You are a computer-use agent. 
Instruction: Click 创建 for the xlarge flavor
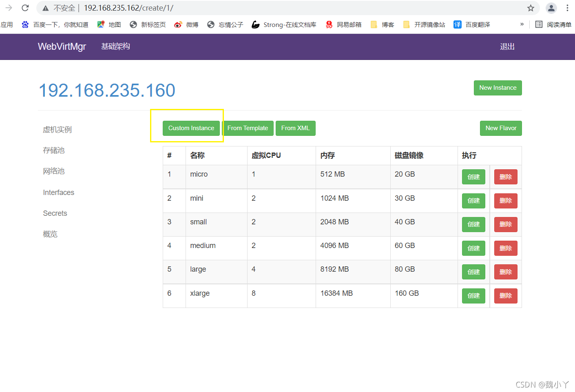point(473,296)
